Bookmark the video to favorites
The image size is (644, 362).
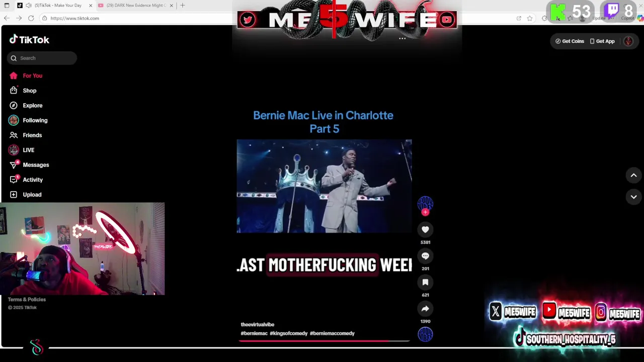[x=425, y=282]
